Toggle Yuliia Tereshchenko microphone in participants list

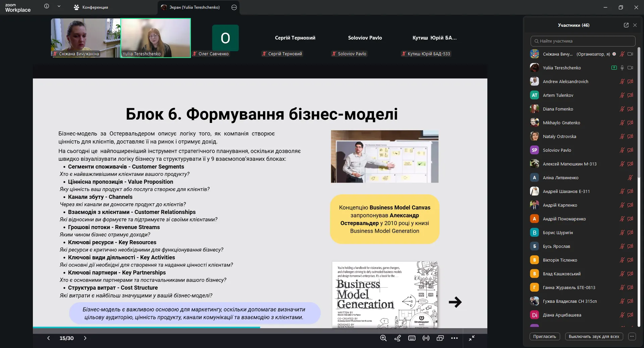click(622, 68)
